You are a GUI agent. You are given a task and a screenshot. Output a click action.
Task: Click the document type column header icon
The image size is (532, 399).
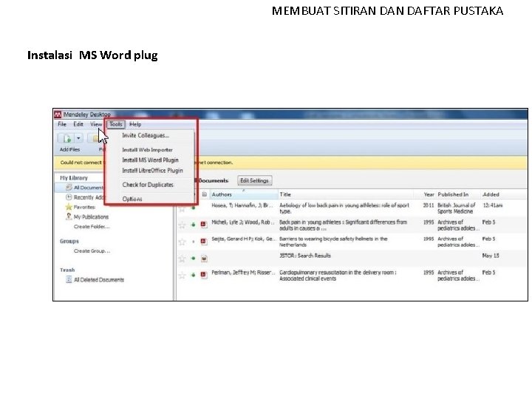[x=204, y=194]
